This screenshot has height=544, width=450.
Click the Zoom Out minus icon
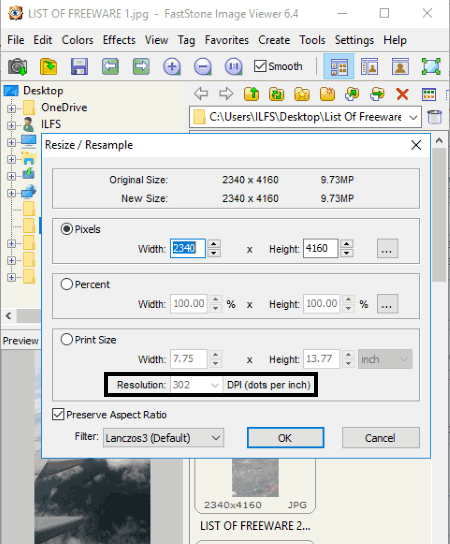(x=203, y=66)
